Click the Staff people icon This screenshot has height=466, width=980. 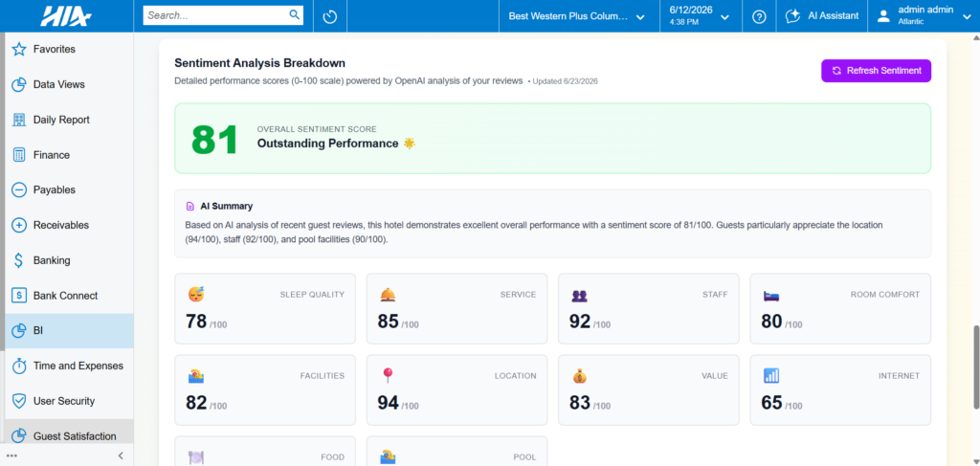click(579, 296)
